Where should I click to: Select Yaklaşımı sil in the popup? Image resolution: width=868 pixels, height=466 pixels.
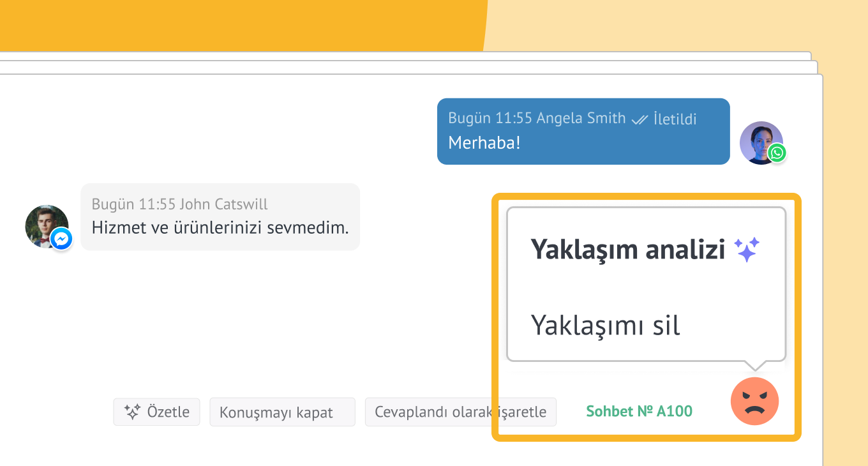(x=606, y=325)
